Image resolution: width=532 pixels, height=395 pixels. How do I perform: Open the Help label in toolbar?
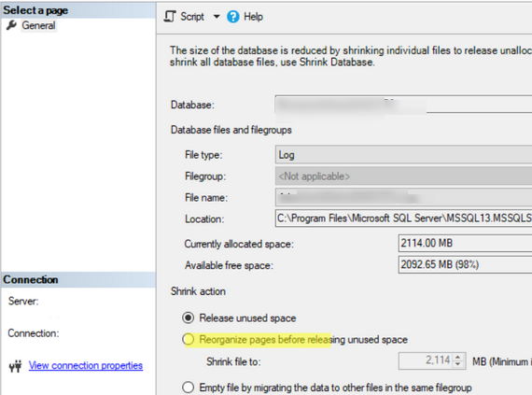pos(253,17)
